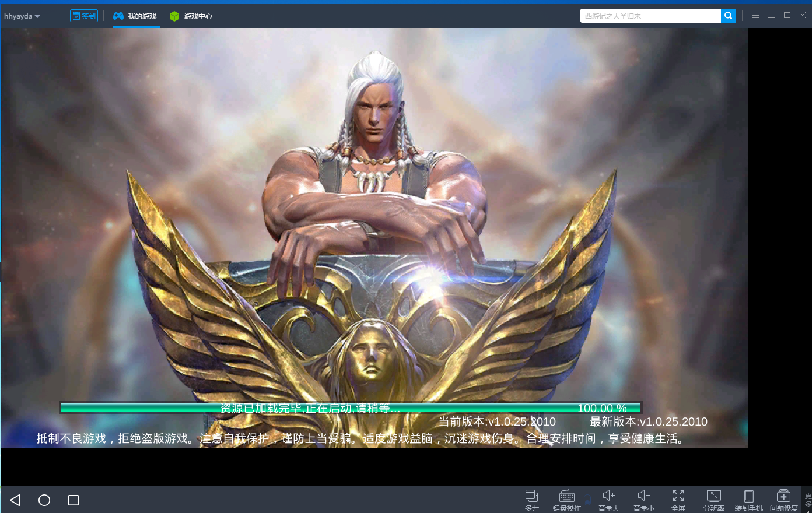This screenshot has width=812, height=513.
Task: Open the hamburger menu icon
Action: coord(755,16)
